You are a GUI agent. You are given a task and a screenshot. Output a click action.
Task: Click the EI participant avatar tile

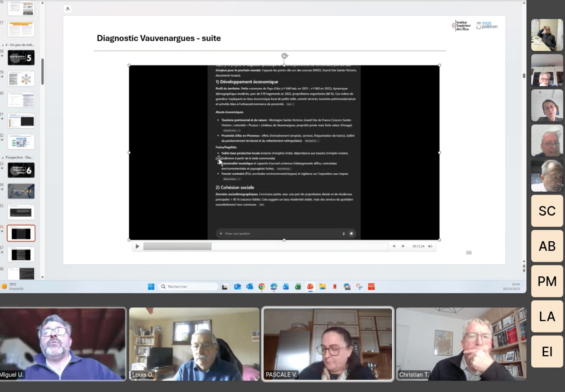tap(547, 351)
